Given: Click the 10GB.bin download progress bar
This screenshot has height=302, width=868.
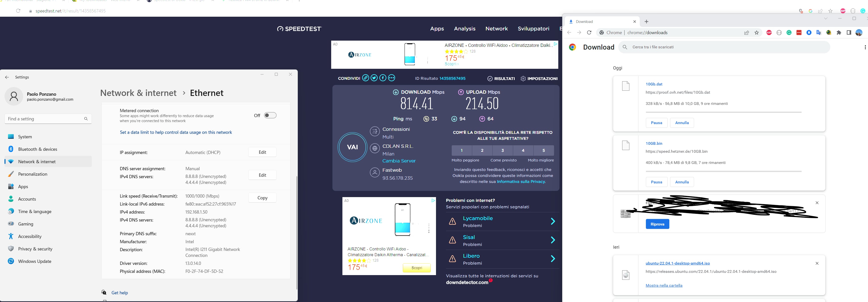Looking at the screenshot, I should (723, 171).
